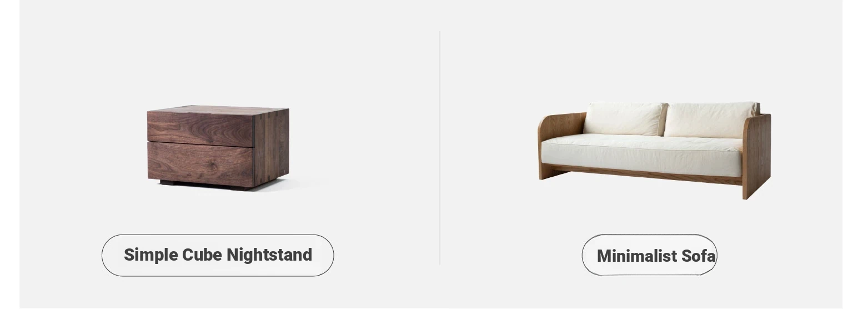
Task: Click the sofa's right wooden armrest
Action: pyautogui.click(x=756, y=156)
